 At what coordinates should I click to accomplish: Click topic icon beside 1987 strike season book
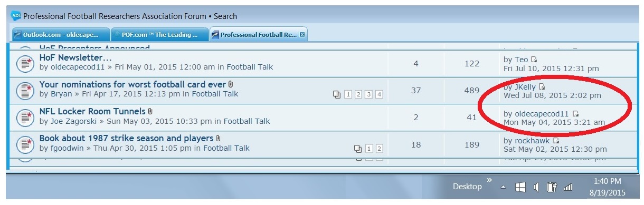(x=24, y=144)
